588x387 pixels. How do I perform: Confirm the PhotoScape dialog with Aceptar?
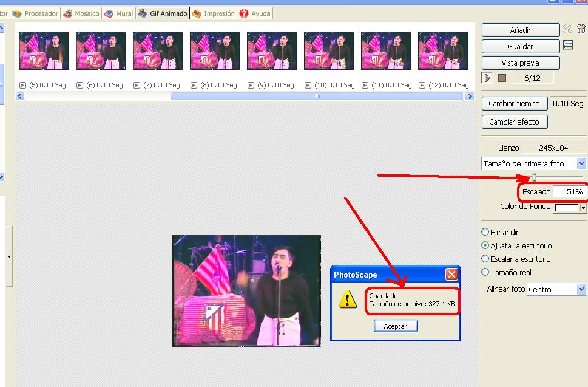point(395,326)
